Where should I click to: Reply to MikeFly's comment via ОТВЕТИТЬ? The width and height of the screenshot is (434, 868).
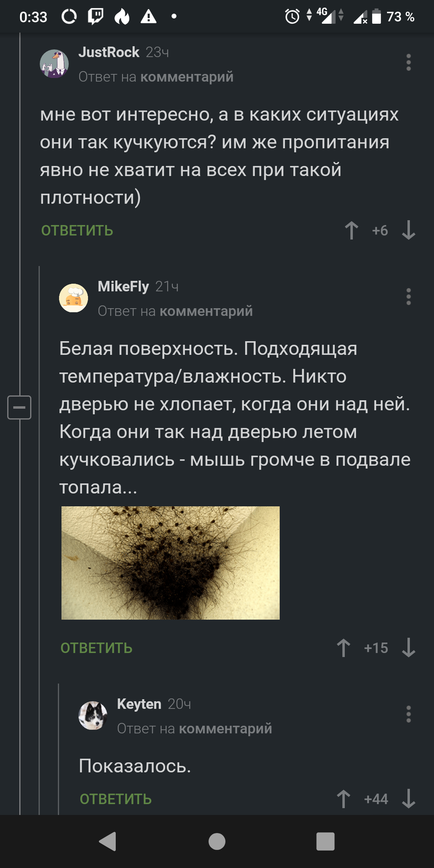(96, 648)
